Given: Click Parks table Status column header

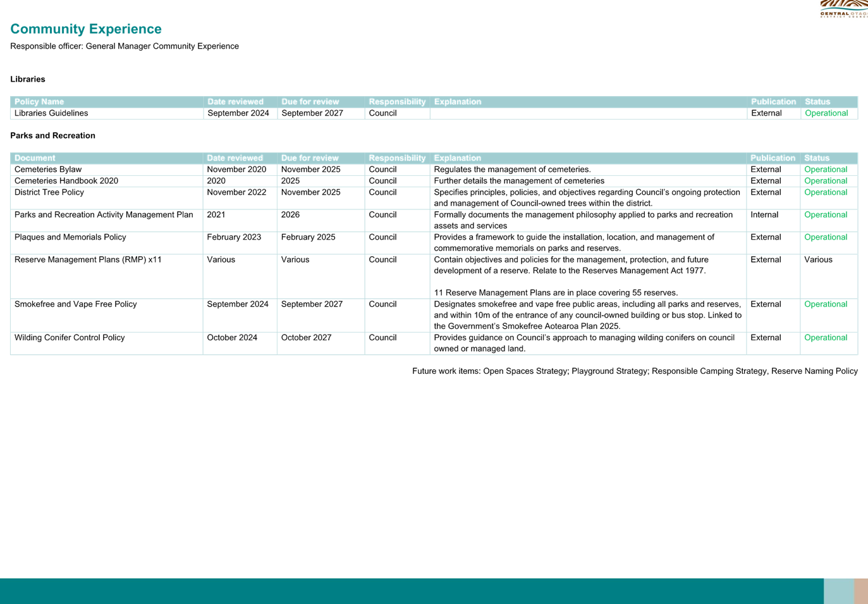Looking at the screenshot, I should tap(817, 158).
